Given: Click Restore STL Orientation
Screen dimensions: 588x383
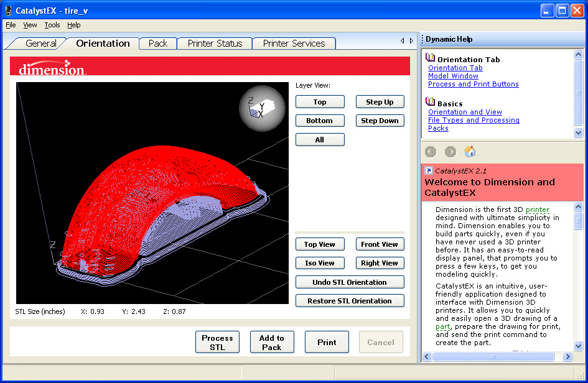Looking at the screenshot, I should point(350,301).
